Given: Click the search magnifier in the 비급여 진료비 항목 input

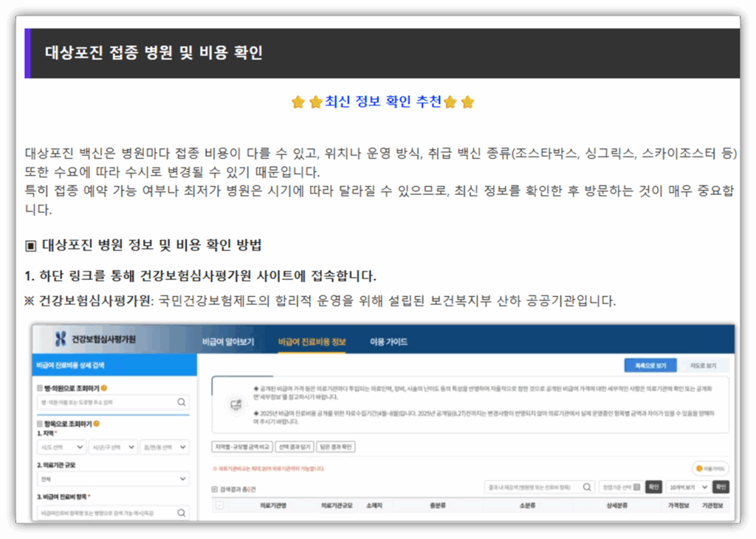Looking at the screenshot, I should tap(182, 513).
